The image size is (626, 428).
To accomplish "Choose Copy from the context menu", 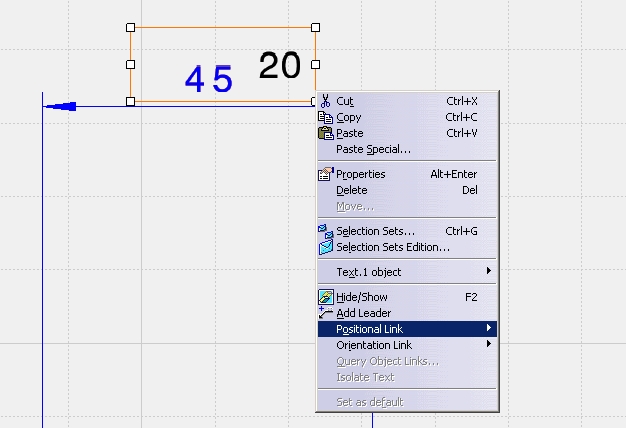I will [x=407, y=117].
